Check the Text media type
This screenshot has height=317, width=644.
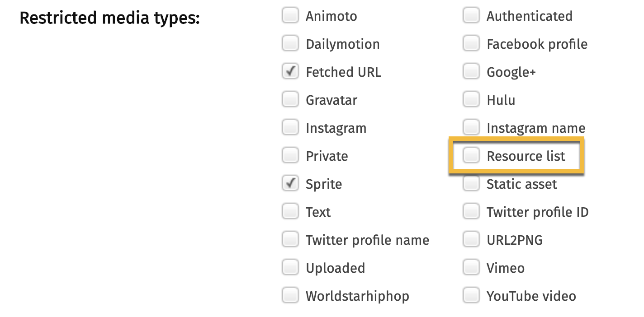(290, 211)
